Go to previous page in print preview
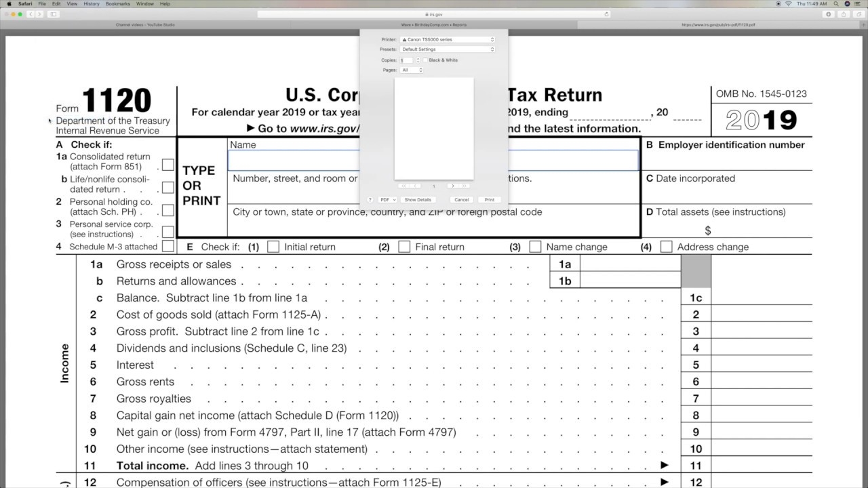This screenshot has height=488, width=868. point(414,186)
